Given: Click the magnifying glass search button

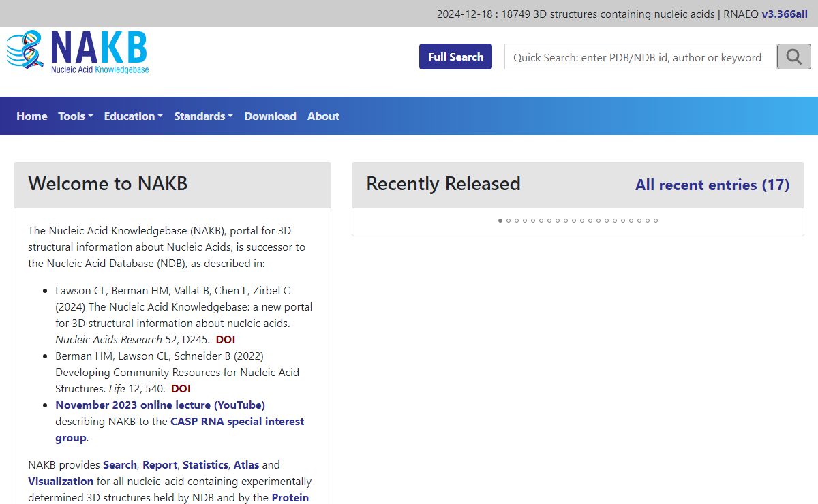Looking at the screenshot, I should pos(793,57).
